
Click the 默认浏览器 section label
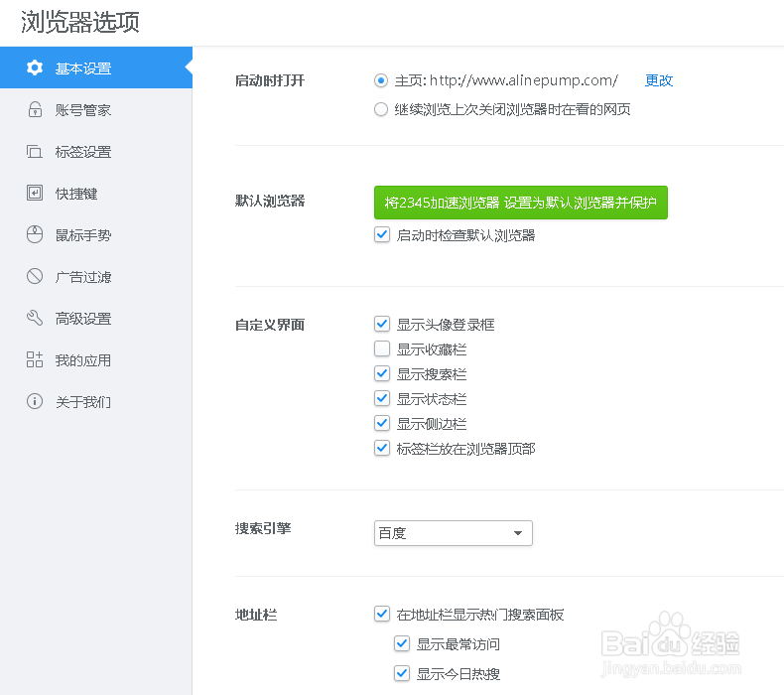tap(270, 202)
